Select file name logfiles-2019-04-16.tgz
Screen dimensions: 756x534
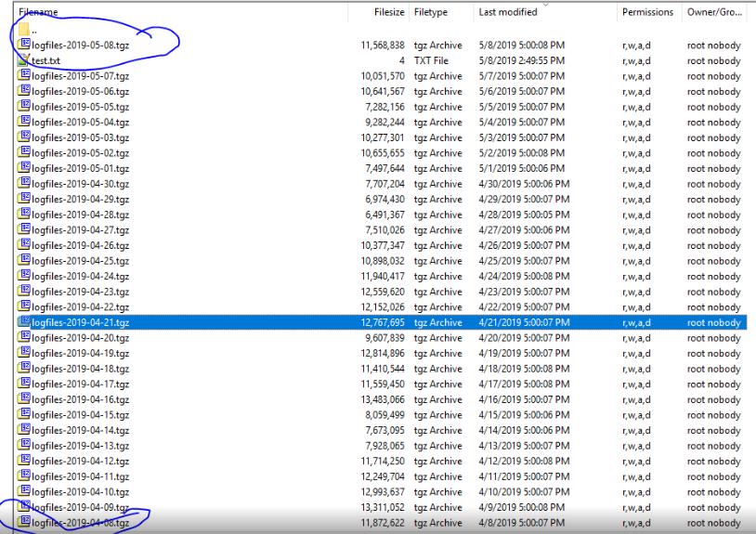[x=81, y=399]
